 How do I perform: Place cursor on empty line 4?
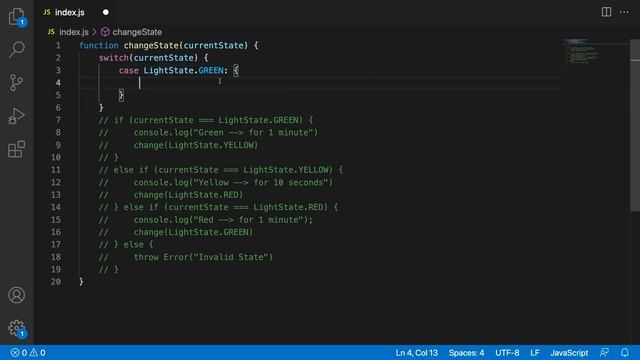(318, 83)
